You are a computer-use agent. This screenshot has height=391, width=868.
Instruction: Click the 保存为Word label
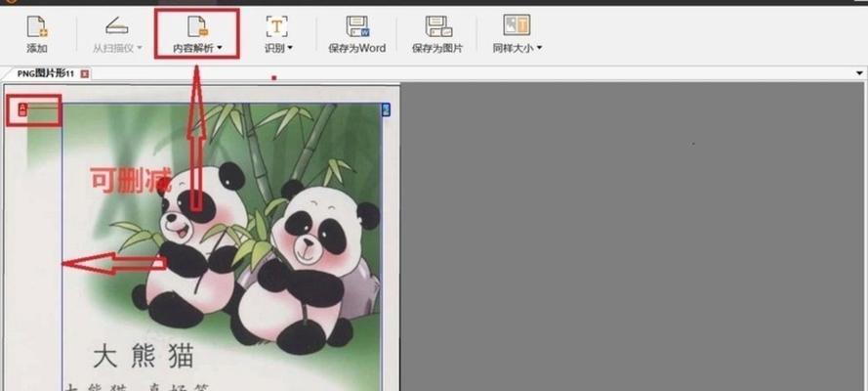(x=357, y=48)
